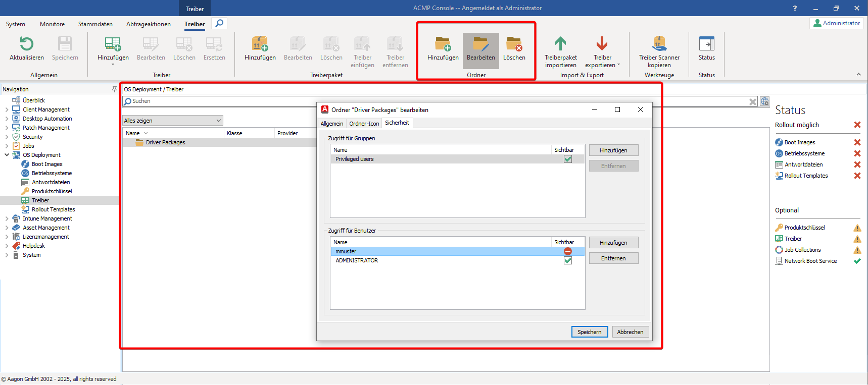Click Treiberpaket importieren icon

click(560, 44)
